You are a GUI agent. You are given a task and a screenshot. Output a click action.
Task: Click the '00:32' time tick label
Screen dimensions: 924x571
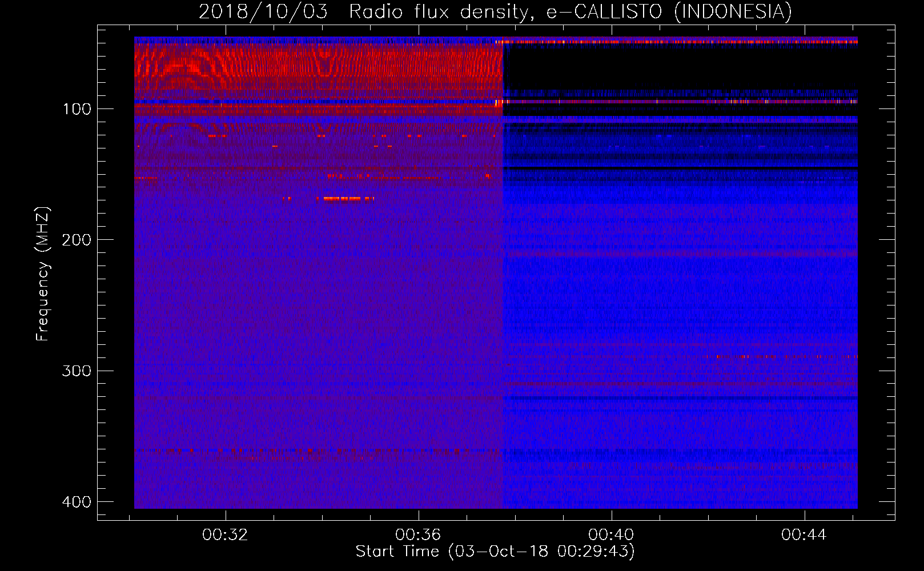(x=225, y=535)
